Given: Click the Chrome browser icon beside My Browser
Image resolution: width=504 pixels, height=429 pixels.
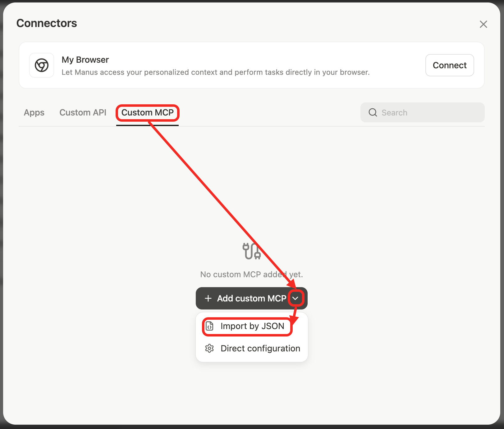Looking at the screenshot, I should click(x=41, y=65).
